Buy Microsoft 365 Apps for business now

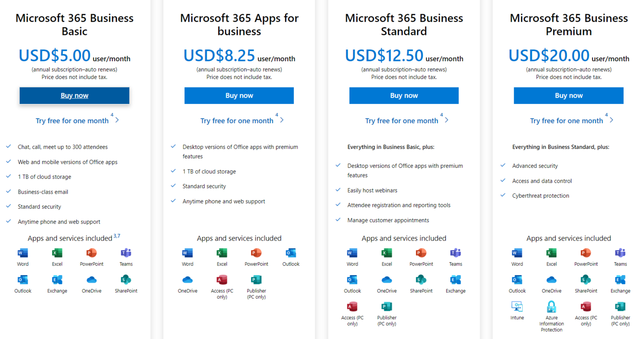tap(239, 96)
